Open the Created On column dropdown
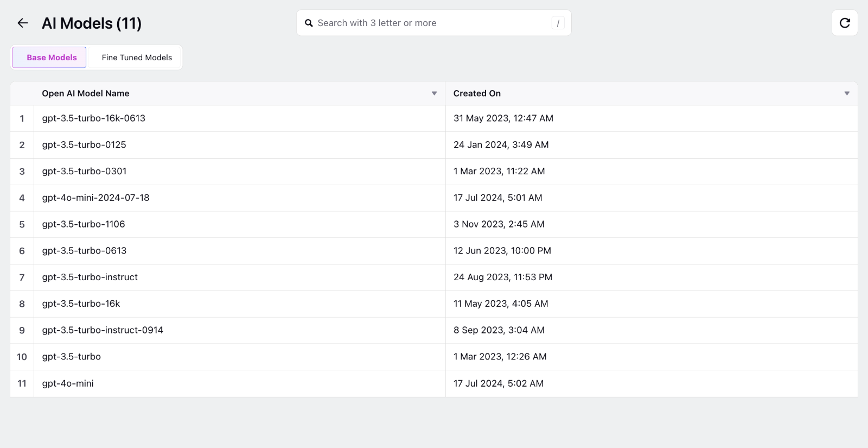 [847, 93]
